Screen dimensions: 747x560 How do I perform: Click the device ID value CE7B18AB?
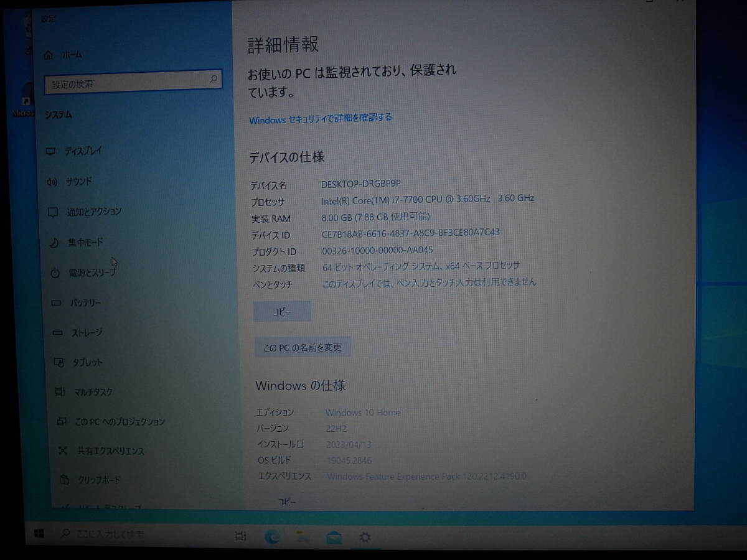411,233
